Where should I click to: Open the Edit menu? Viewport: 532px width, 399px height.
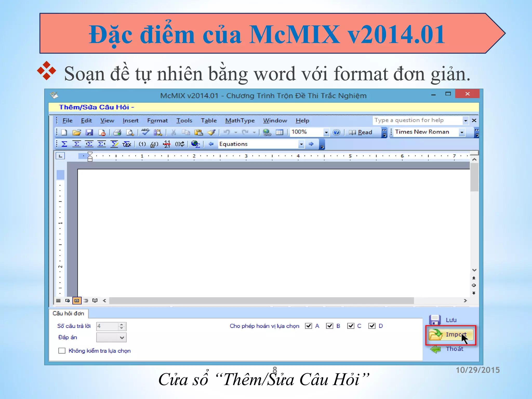[87, 121]
